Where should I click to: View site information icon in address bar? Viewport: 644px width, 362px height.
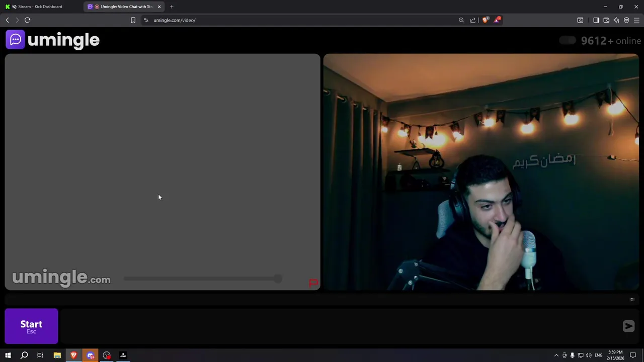click(x=146, y=20)
